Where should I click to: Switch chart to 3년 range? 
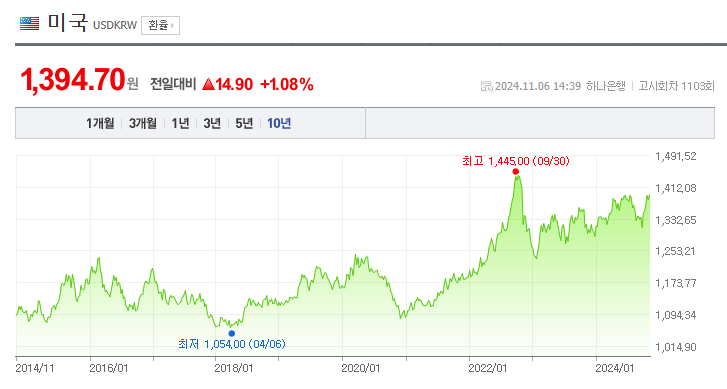click(212, 123)
